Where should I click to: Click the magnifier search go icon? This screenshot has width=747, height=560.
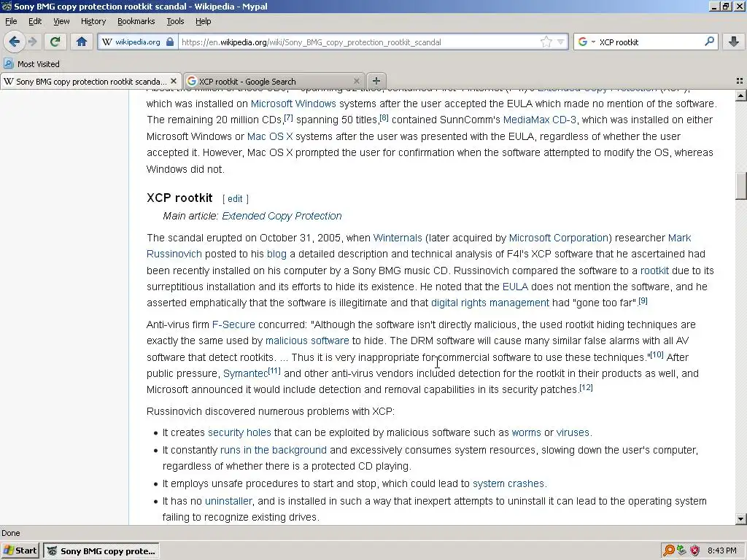[x=709, y=42]
